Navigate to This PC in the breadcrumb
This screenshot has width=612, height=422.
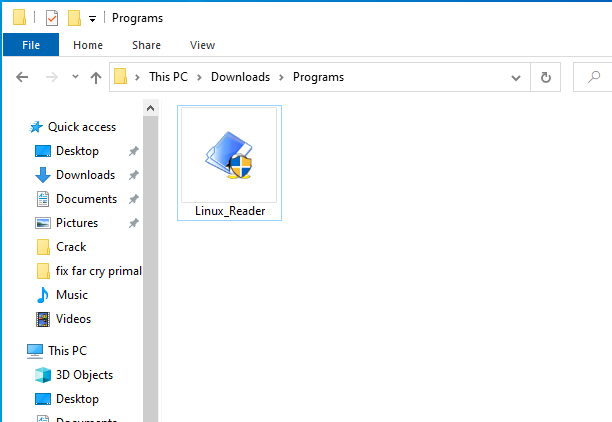click(x=168, y=77)
